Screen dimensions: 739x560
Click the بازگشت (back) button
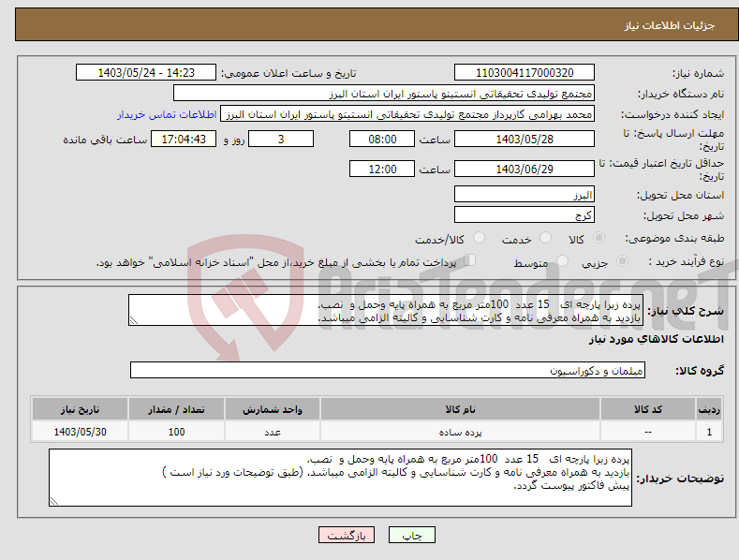point(347,535)
